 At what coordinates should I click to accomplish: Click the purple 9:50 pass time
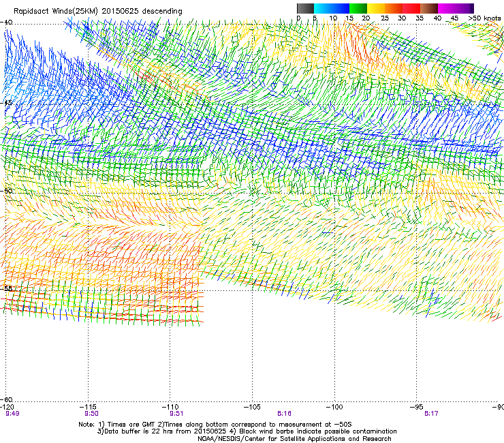[92, 414]
